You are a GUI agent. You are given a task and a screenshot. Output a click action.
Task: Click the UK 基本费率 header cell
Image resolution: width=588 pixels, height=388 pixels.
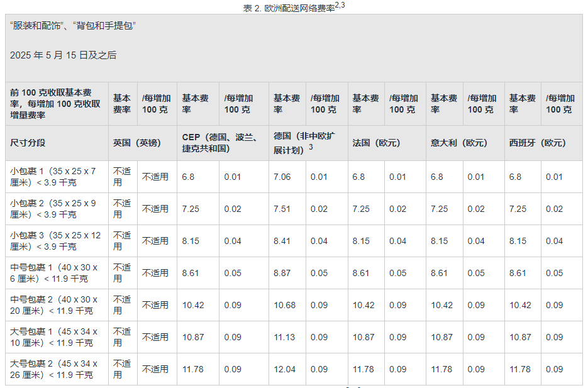pyautogui.click(x=122, y=104)
